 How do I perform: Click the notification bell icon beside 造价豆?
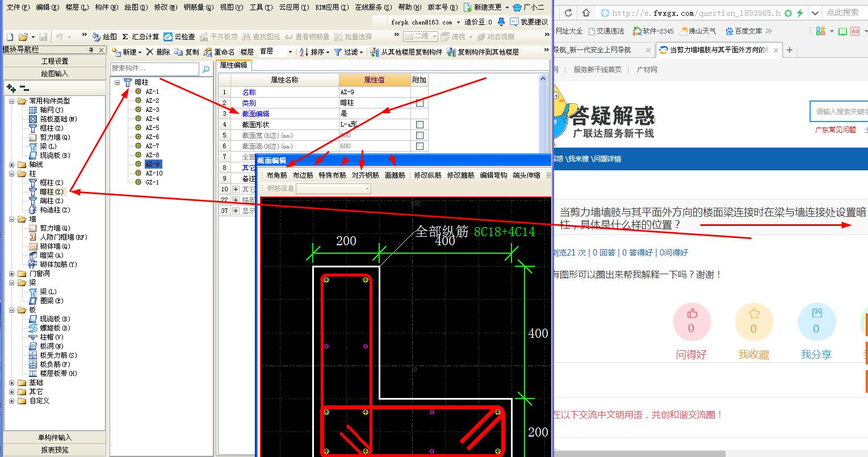(501, 22)
